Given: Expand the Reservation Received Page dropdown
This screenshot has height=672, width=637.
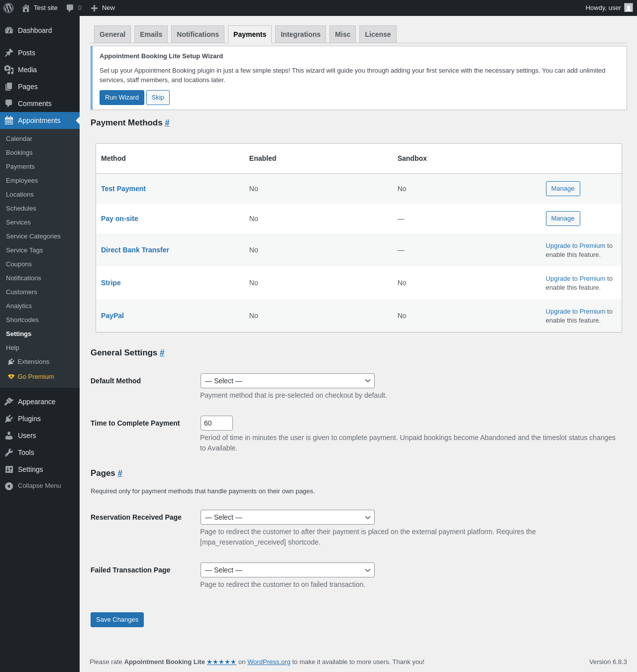Looking at the screenshot, I should 287,517.
